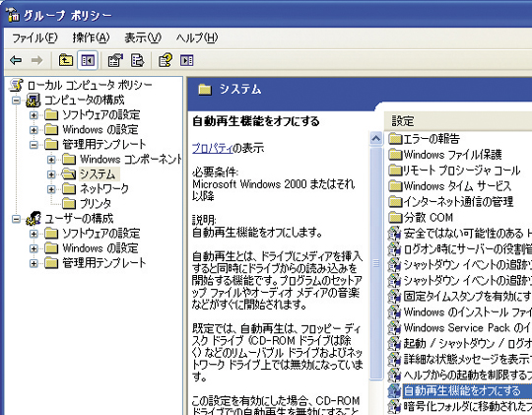Click the Group Policy title bar icon
Screen dimensions: 532x415
14,15
